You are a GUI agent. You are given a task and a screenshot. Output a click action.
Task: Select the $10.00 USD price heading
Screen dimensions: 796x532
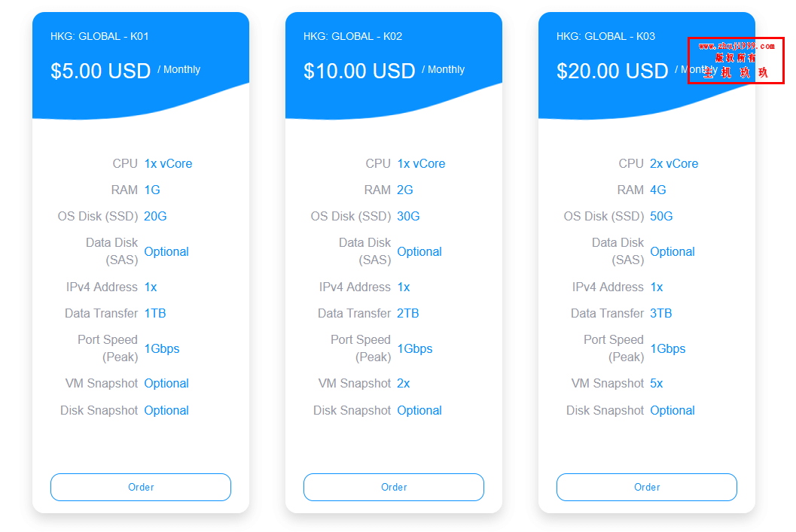tap(359, 71)
